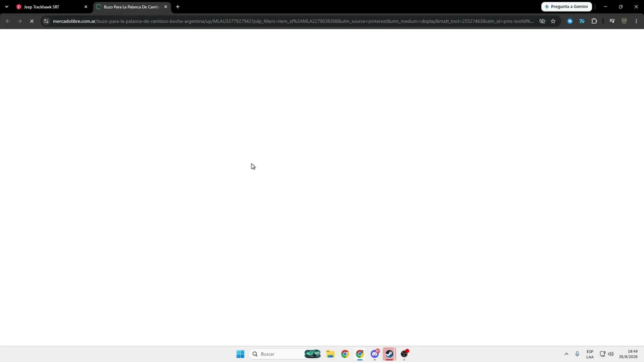Open the first Chrome taskbar icon
Image resolution: width=644 pixels, height=362 pixels.
click(345, 354)
